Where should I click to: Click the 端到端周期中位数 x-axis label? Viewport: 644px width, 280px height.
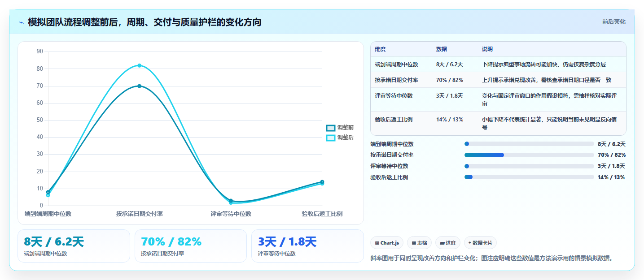coord(48,214)
